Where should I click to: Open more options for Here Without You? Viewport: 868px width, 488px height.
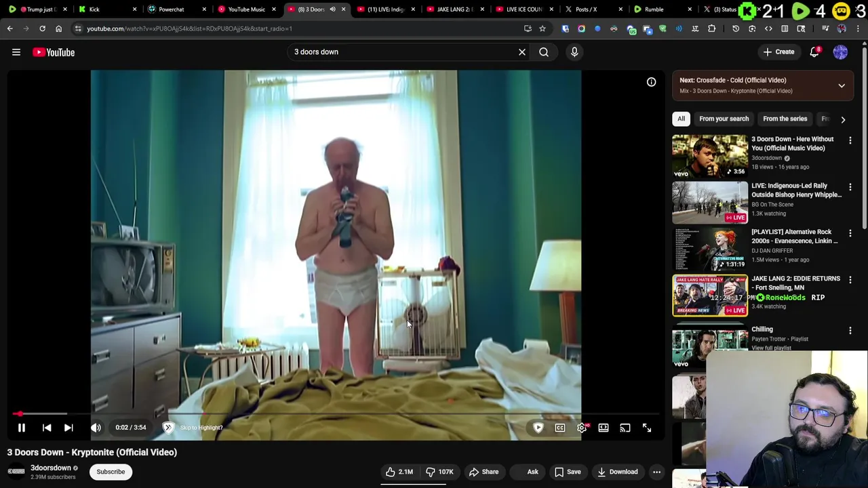(x=850, y=140)
